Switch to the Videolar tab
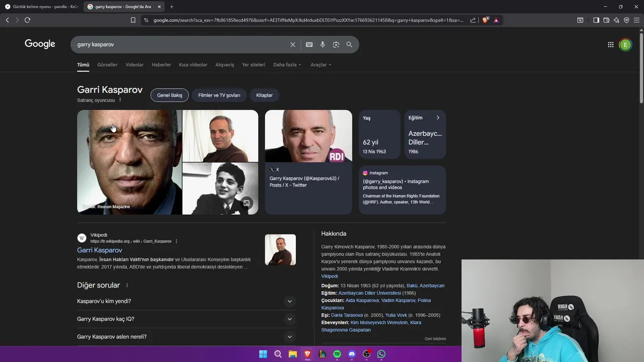Screen dimensions: 644x362 [134, 65]
